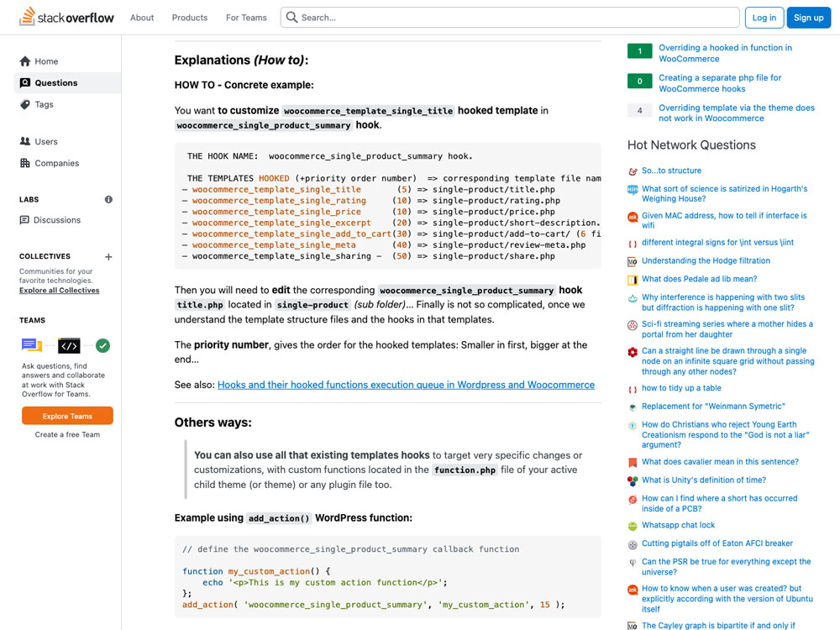This screenshot has width=840, height=630.
Task: Click the 'Hot Network Questions' heading
Action: (691, 145)
